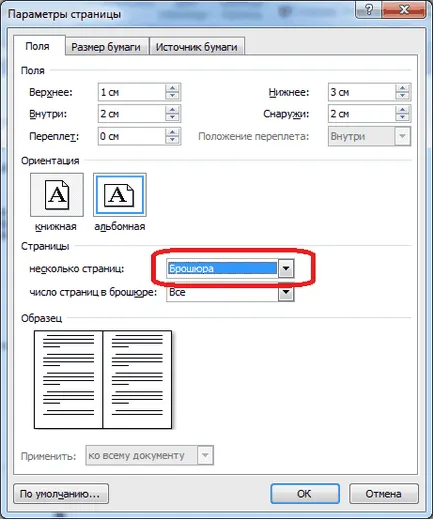Screen dimensions: 434x520
Task: Click the Снаружи label
Action: [286, 114]
